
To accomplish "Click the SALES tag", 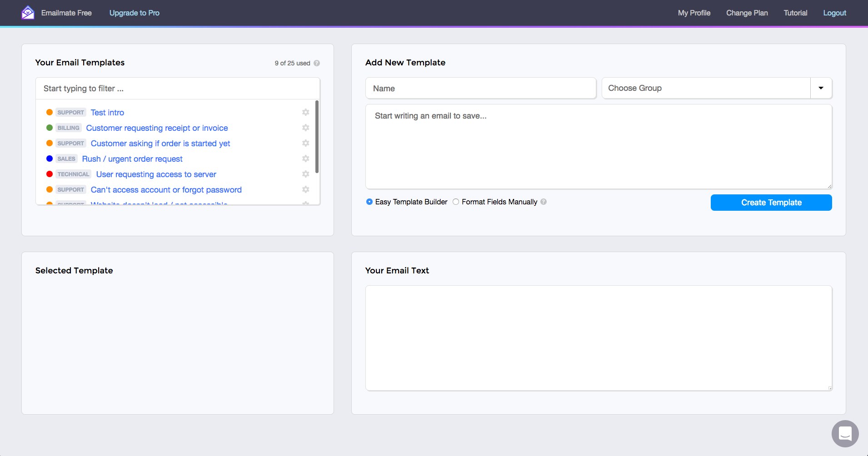I will [x=66, y=159].
